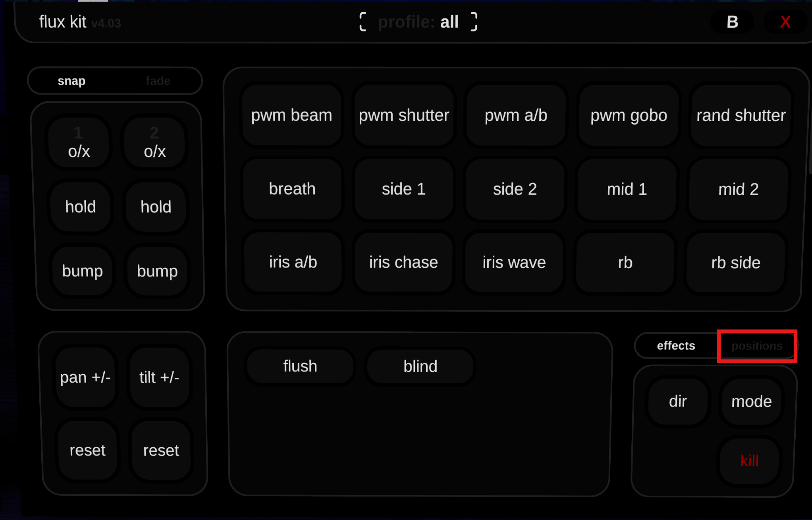
Task: Toggle o/x on channel 1
Action: pos(78,143)
